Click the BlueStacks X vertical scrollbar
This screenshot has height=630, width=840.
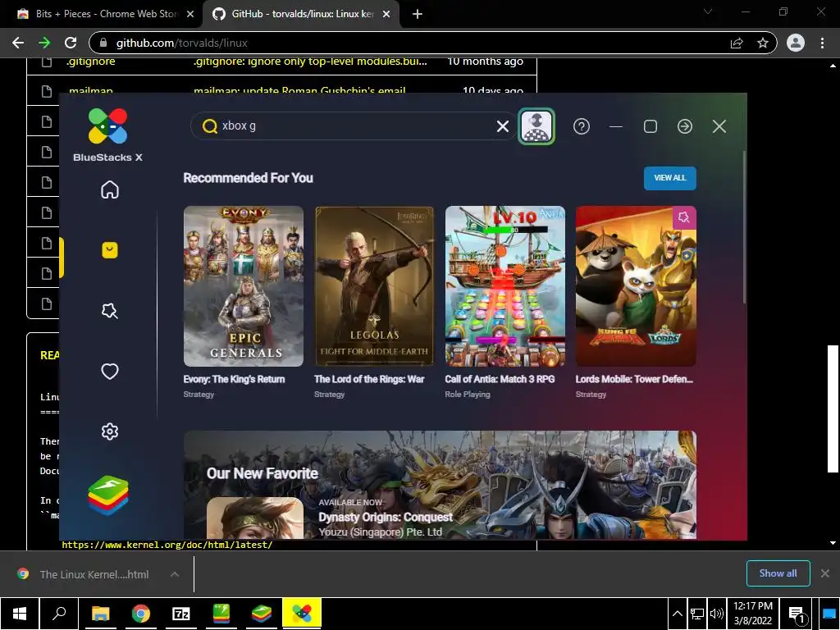point(744,228)
